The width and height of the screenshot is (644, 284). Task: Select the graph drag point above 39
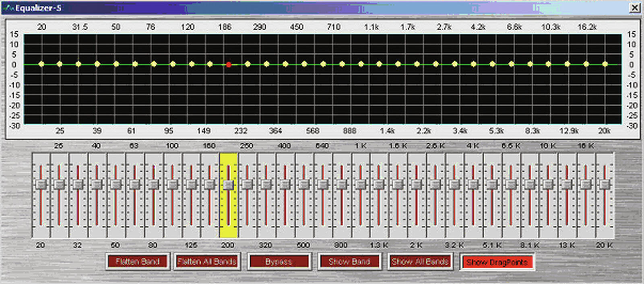[x=97, y=64]
